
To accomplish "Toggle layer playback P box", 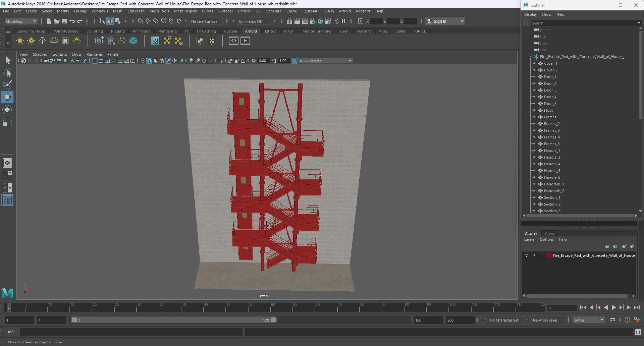I will (x=534, y=255).
